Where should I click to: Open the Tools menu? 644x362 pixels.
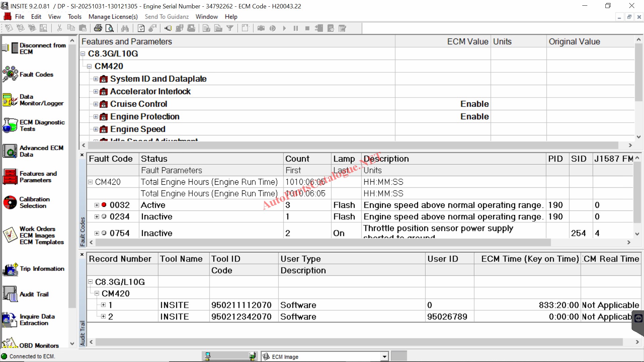pyautogui.click(x=74, y=17)
